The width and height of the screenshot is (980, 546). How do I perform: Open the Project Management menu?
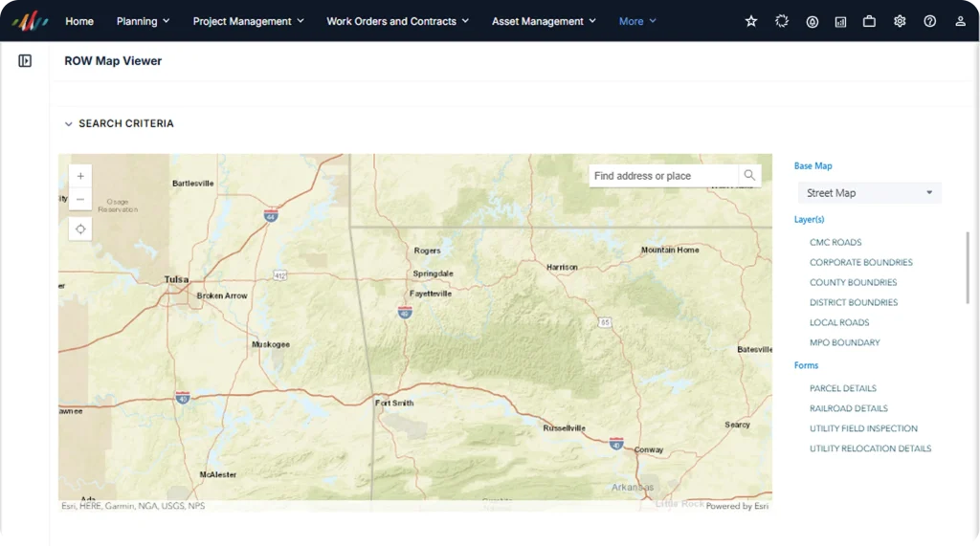(248, 21)
